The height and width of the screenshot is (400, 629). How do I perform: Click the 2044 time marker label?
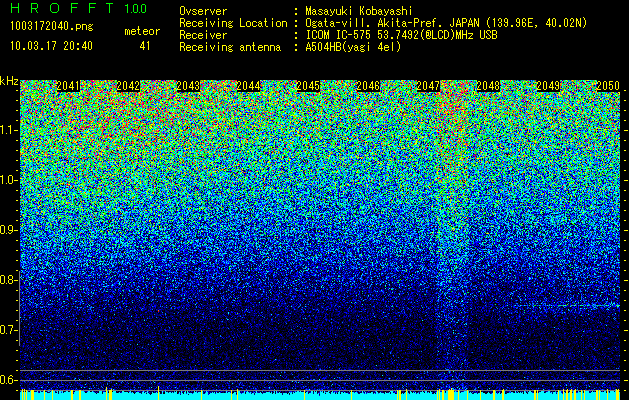coord(248,86)
